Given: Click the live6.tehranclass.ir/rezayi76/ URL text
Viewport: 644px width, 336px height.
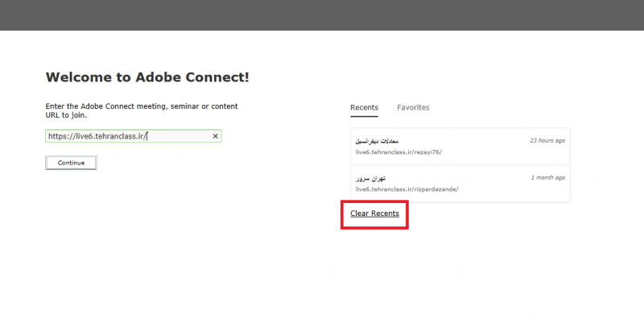Looking at the screenshot, I should [398, 151].
